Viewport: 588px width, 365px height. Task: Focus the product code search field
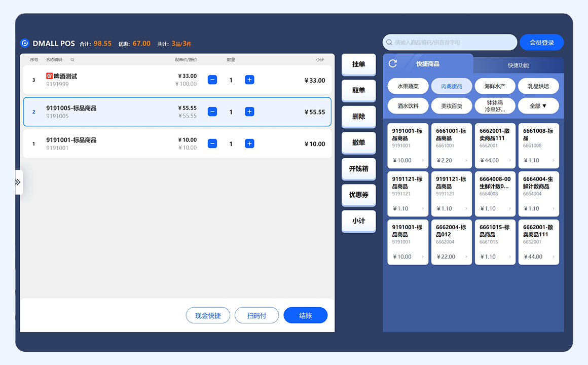(450, 43)
